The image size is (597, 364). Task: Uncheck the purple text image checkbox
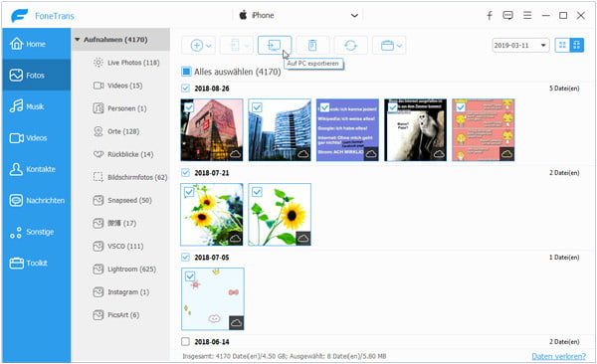[324, 107]
